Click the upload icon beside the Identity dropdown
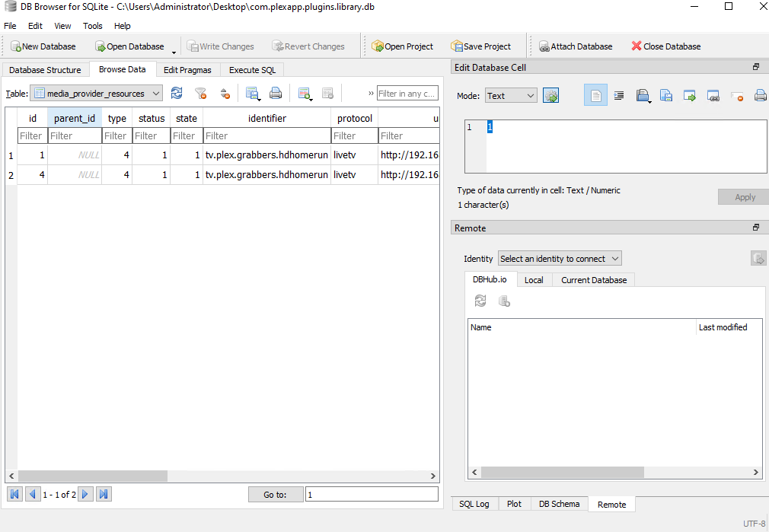Viewport: 769px width, 532px height. pos(758,259)
